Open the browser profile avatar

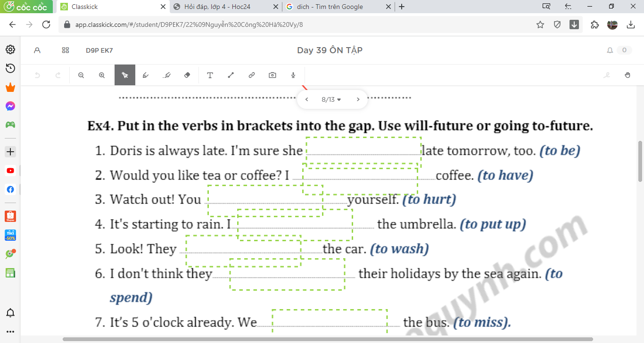pos(612,24)
